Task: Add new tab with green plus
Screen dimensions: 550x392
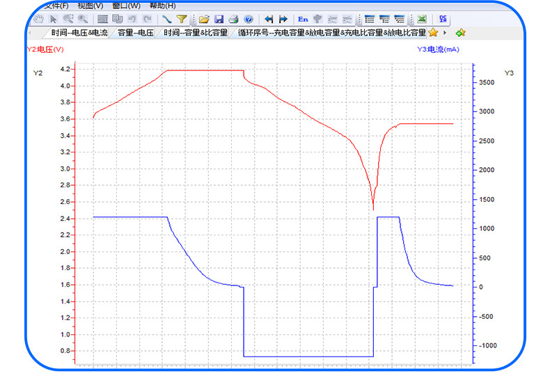Action: (x=460, y=33)
